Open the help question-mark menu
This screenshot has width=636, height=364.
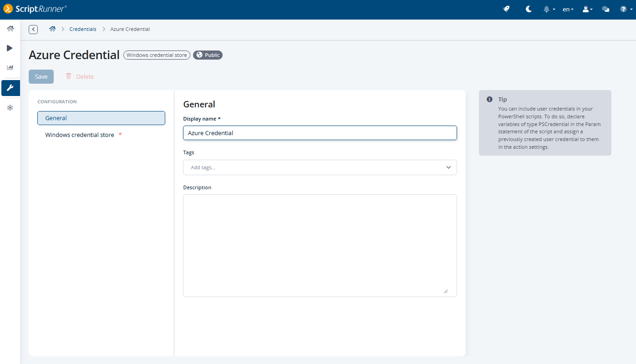click(x=626, y=9)
